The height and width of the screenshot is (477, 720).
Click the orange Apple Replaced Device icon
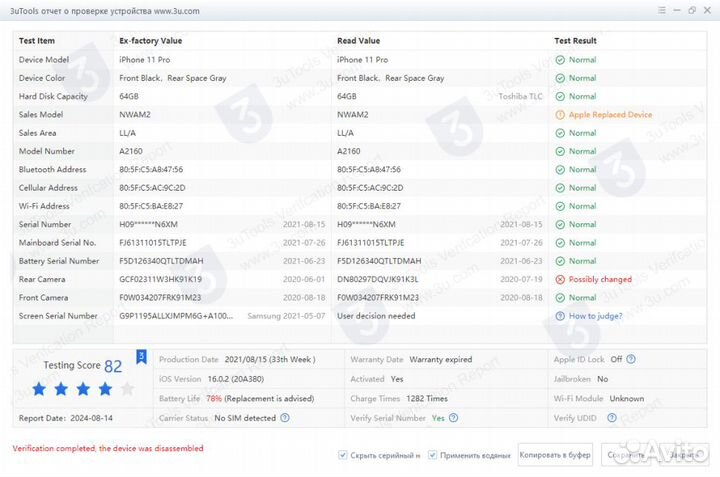560,115
